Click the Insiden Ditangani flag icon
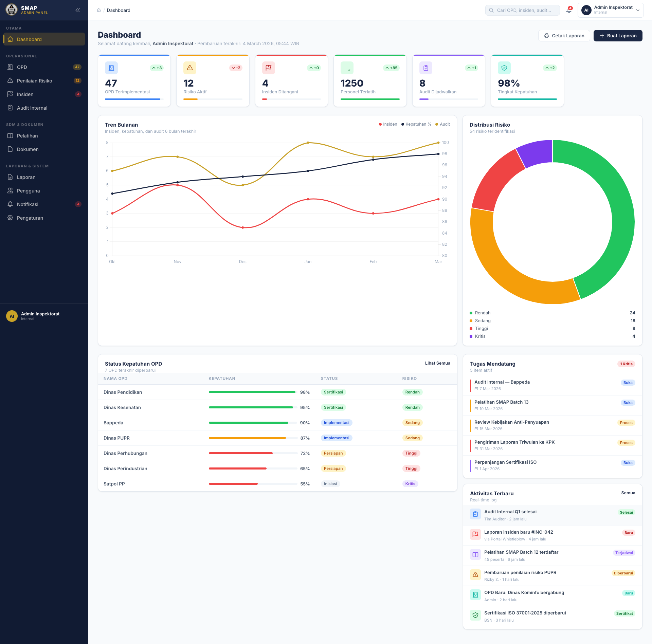 [x=269, y=68]
